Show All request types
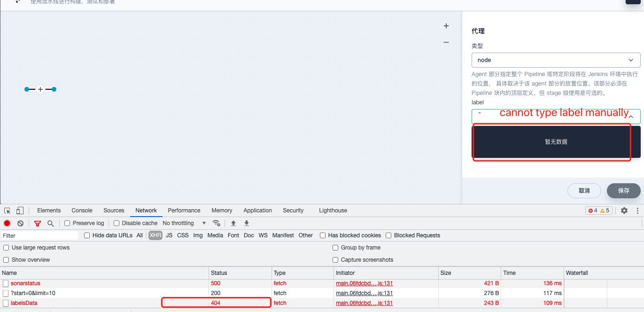Viewport: 644px width, 312px height. click(140, 235)
